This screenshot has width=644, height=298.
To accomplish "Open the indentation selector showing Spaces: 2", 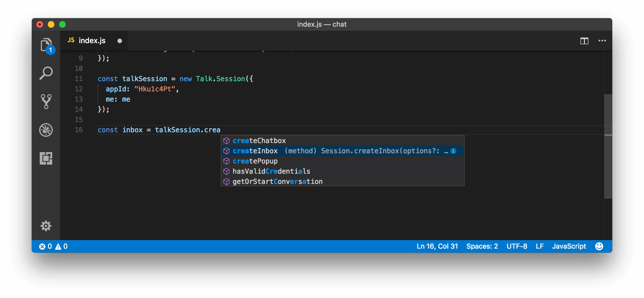I will click(x=482, y=246).
